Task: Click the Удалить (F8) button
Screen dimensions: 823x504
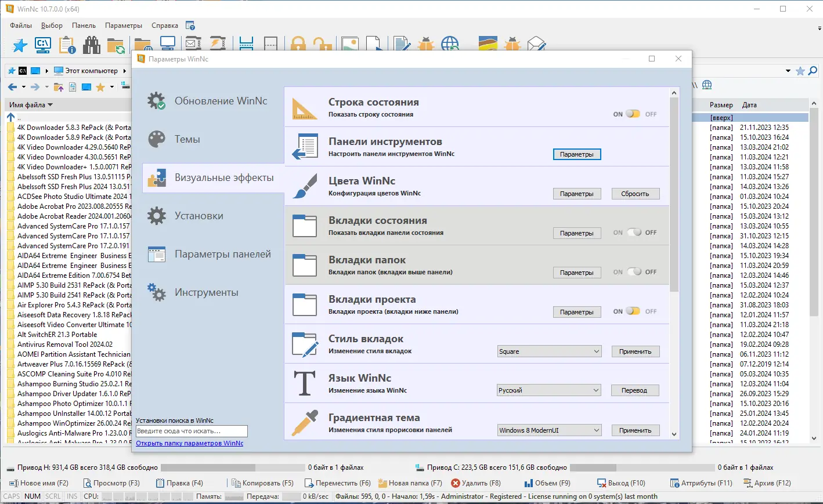Action: click(476, 483)
